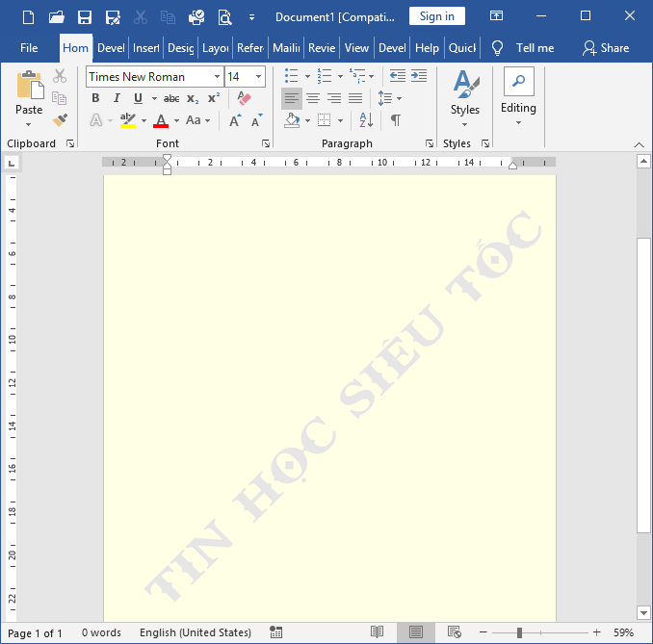Viewport: 653px width, 644px height.
Task: Toggle Strikethrough formatting
Action: pyautogui.click(x=171, y=98)
